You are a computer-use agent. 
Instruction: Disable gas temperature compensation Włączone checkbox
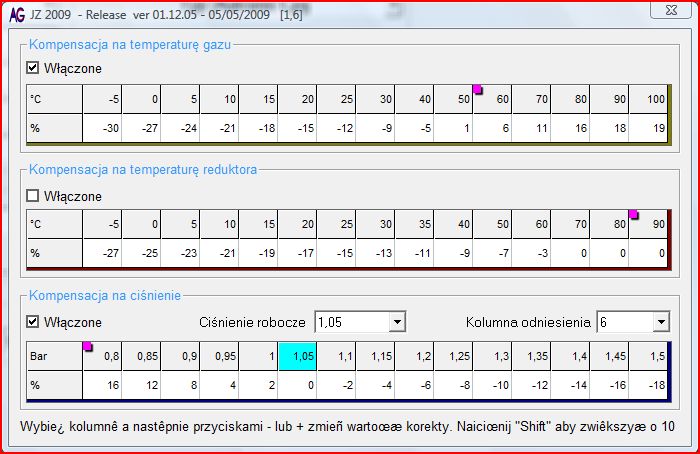tap(33, 68)
